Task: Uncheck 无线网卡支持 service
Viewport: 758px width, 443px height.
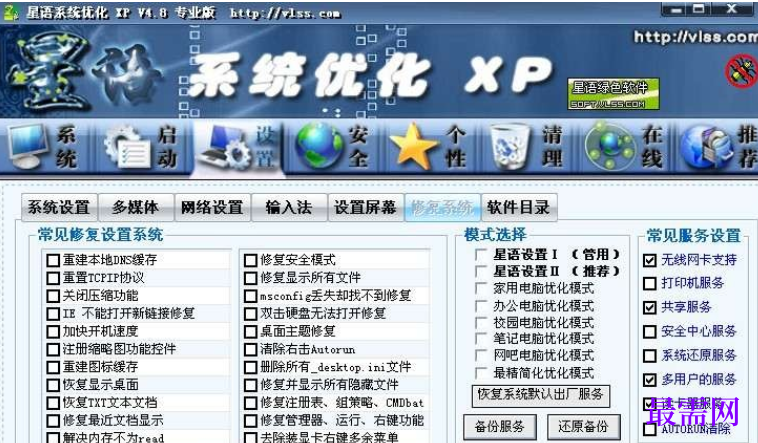Action: pyautogui.click(x=650, y=260)
